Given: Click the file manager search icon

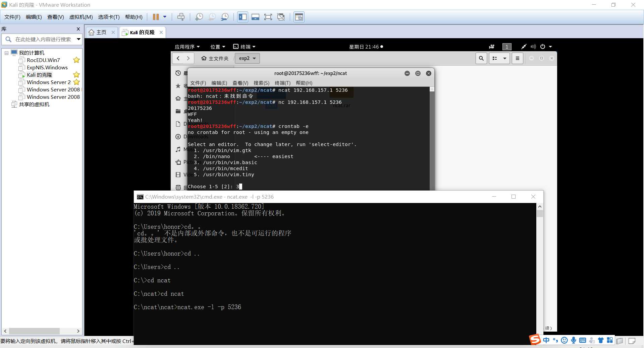Looking at the screenshot, I should click(481, 58).
